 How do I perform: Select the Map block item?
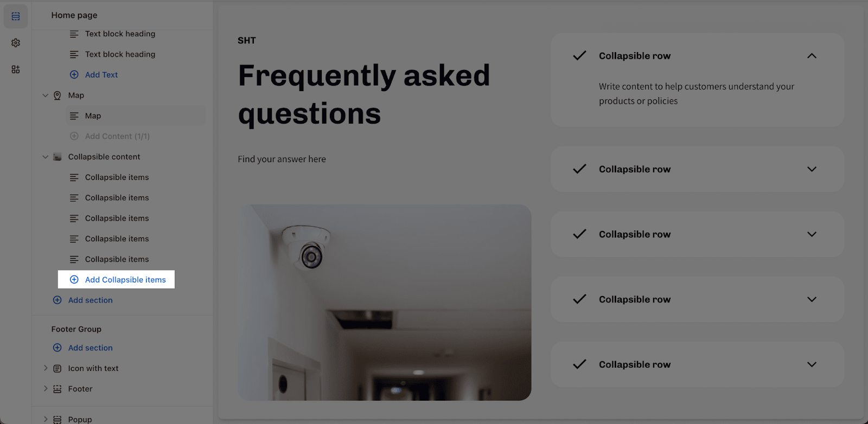(136, 116)
